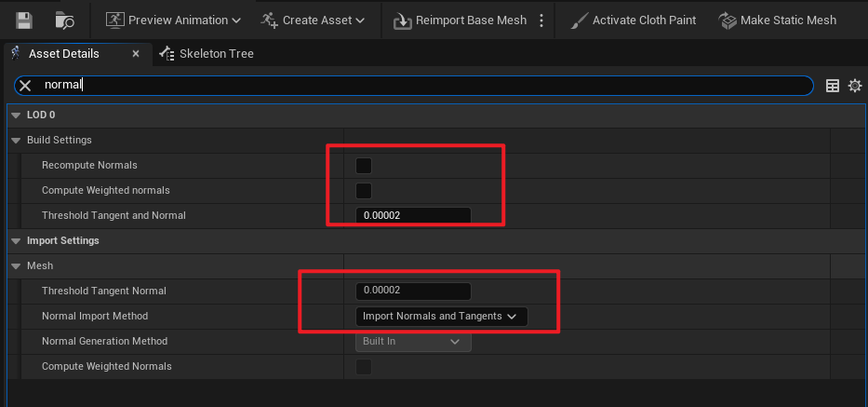Image resolution: width=868 pixels, height=407 pixels.
Task: Close the Asset Details tab
Action: click(136, 54)
